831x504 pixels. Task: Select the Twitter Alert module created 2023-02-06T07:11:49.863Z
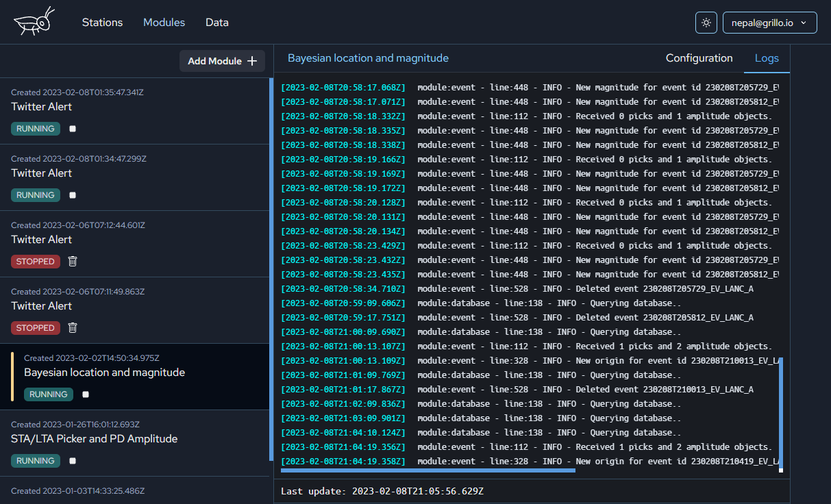(134, 310)
